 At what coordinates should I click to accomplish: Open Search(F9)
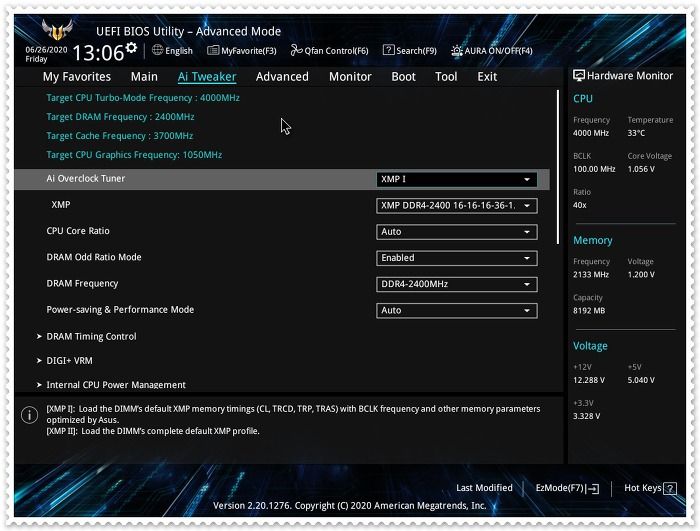[410, 50]
